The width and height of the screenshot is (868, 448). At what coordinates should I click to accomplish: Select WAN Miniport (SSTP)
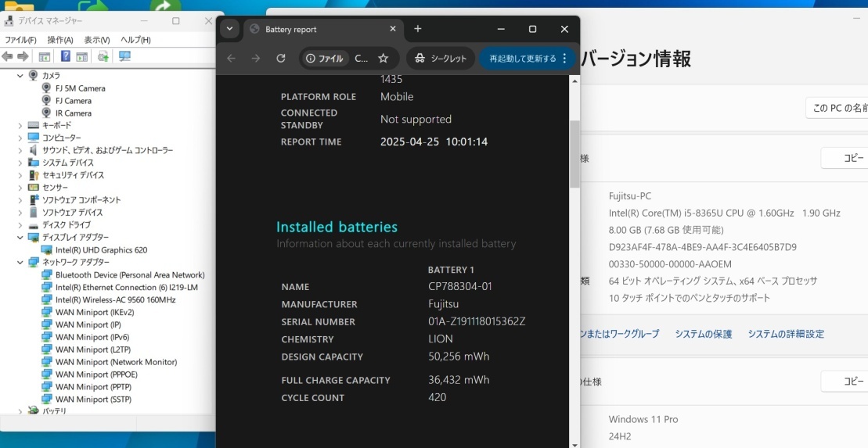point(93,400)
